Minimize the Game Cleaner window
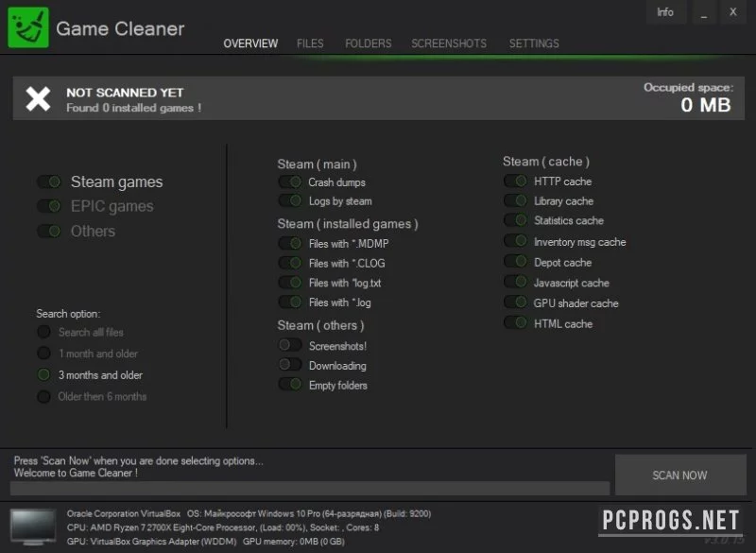This screenshot has width=756, height=553. click(704, 12)
